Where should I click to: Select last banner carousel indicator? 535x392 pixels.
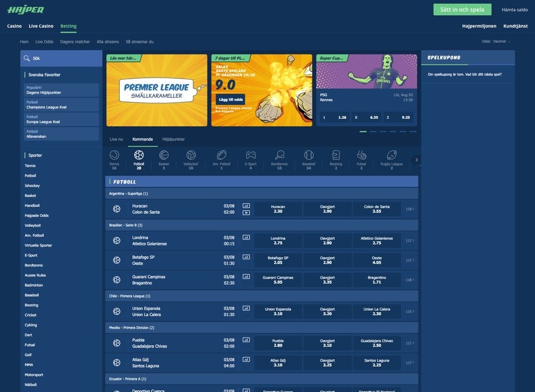(x=413, y=132)
